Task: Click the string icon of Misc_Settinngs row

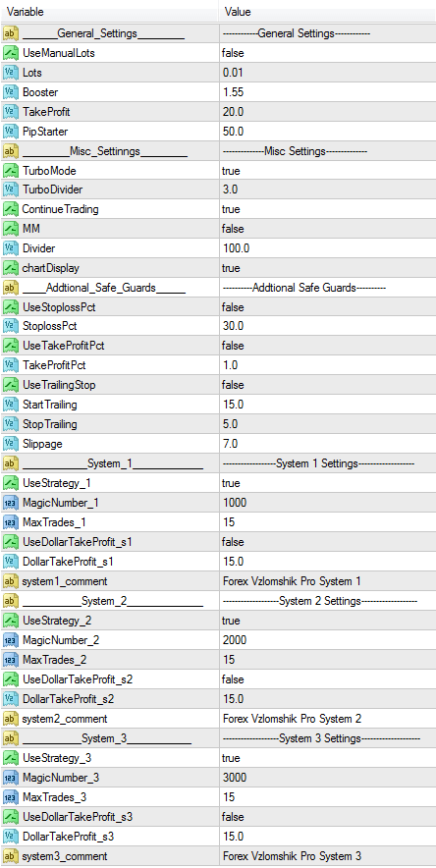Action: point(11,151)
